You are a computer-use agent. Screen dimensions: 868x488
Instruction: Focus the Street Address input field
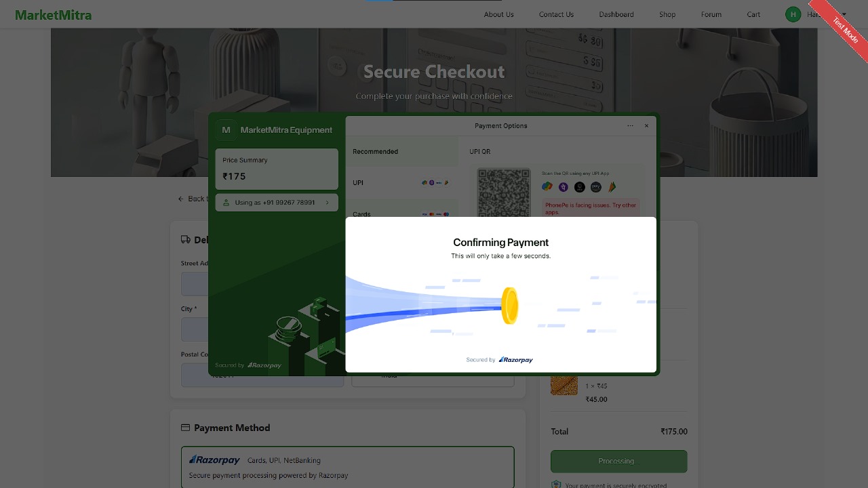[195, 284]
